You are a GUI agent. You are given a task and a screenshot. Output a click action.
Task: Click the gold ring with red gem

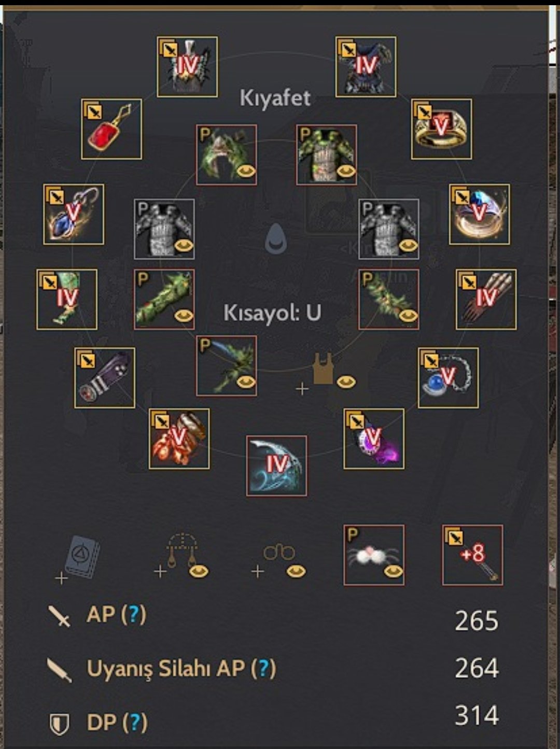click(442, 129)
